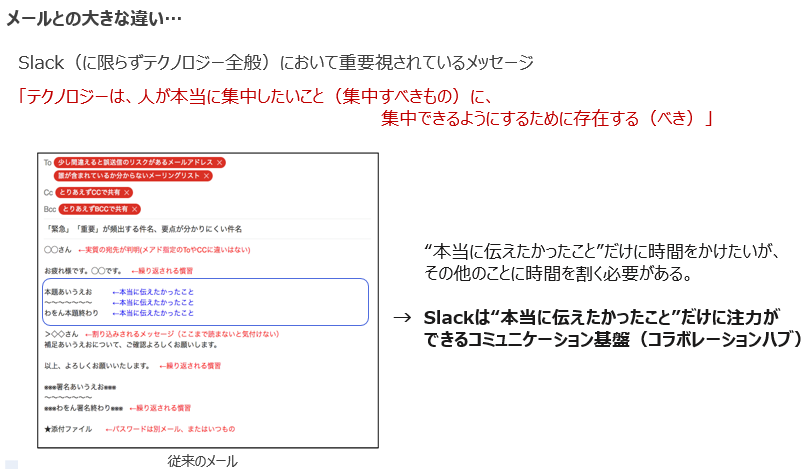
Task: Select the 誰が含まれているか分からないメーリングリスト chip
Action: (x=133, y=176)
